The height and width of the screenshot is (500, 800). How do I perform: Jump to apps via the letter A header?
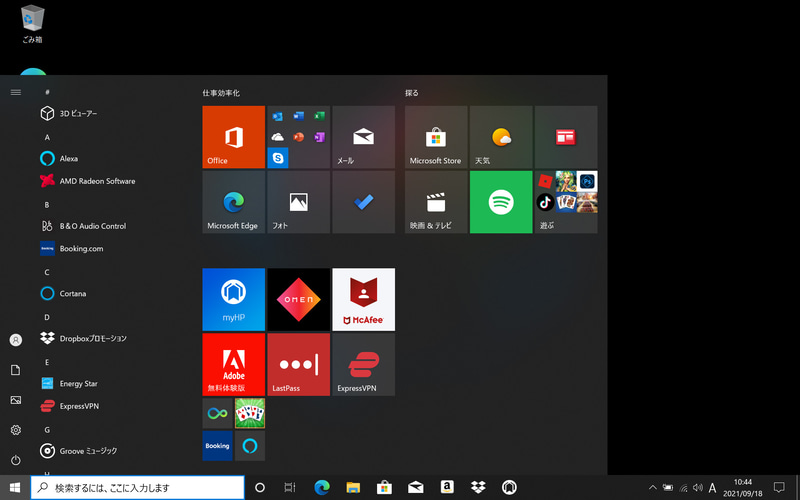tap(47, 137)
